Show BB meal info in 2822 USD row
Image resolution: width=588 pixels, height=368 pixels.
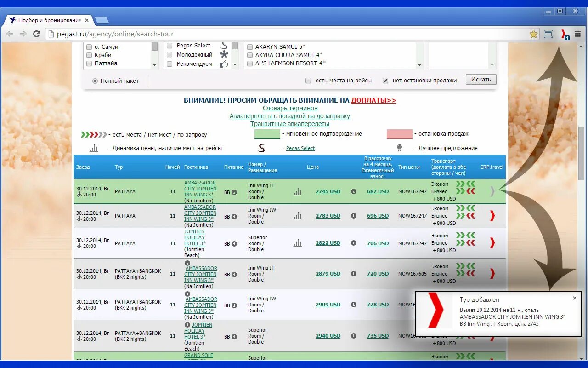[x=234, y=243]
